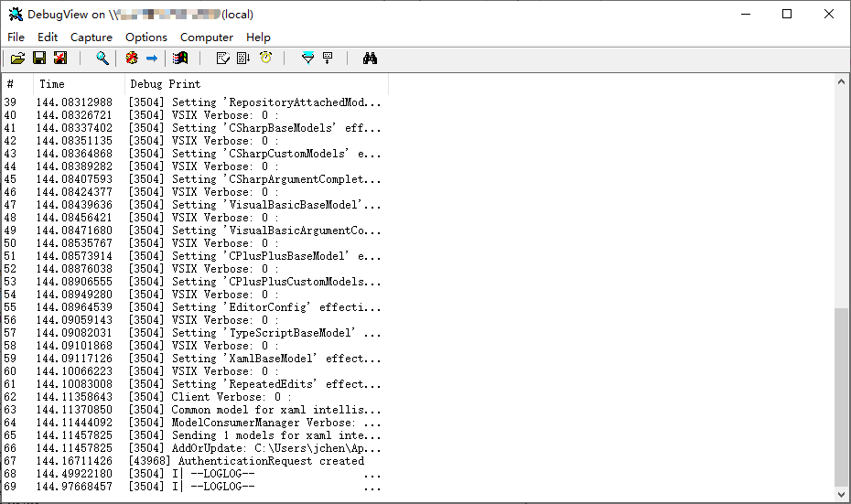Switch the time format using the clock icon
Viewport: 851px width, 504px height.
pyautogui.click(x=265, y=58)
